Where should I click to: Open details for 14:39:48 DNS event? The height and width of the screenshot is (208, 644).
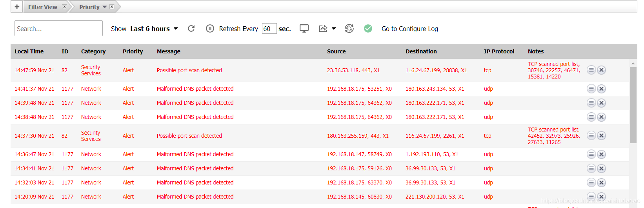coord(591,103)
